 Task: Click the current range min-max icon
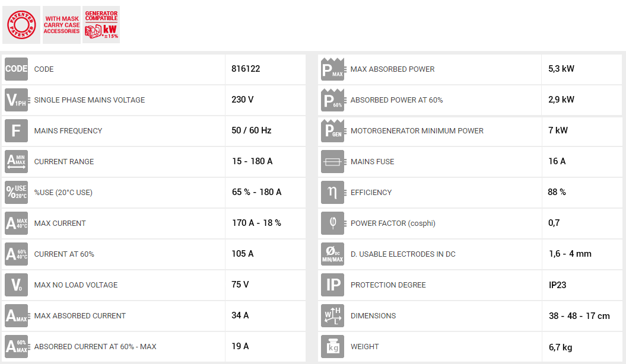click(16, 161)
